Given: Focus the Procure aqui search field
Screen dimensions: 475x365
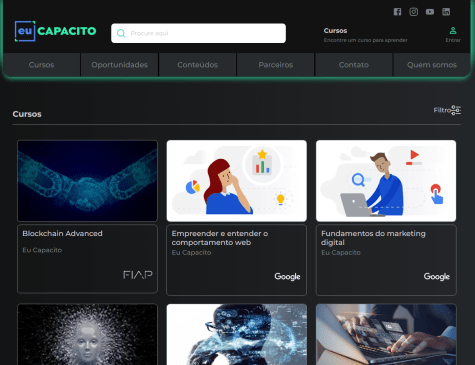Looking at the screenshot, I should pos(198,33).
